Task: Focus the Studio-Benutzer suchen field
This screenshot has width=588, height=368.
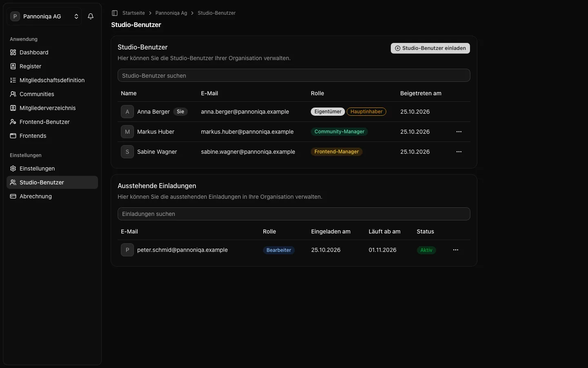Action: pyautogui.click(x=294, y=75)
